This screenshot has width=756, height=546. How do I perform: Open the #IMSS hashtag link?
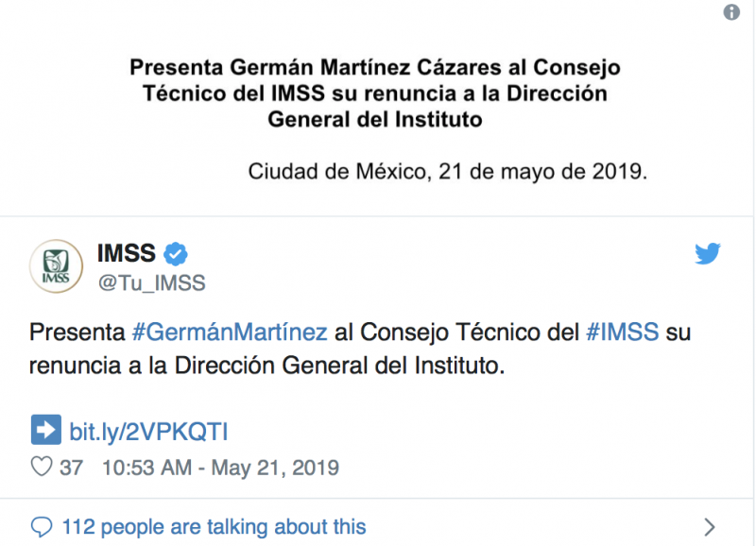pos(623,333)
